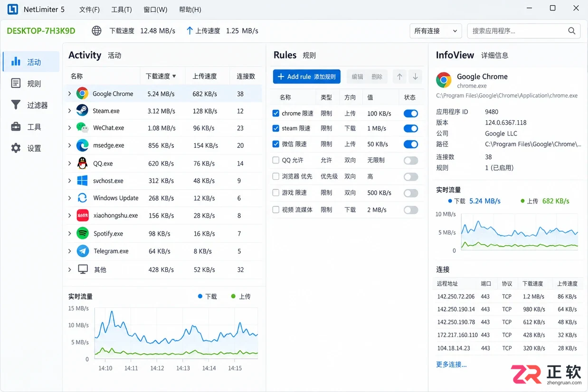The width and height of the screenshot is (588, 392).
Task: Open the 工具(T) menu
Action: pos(122,10)
